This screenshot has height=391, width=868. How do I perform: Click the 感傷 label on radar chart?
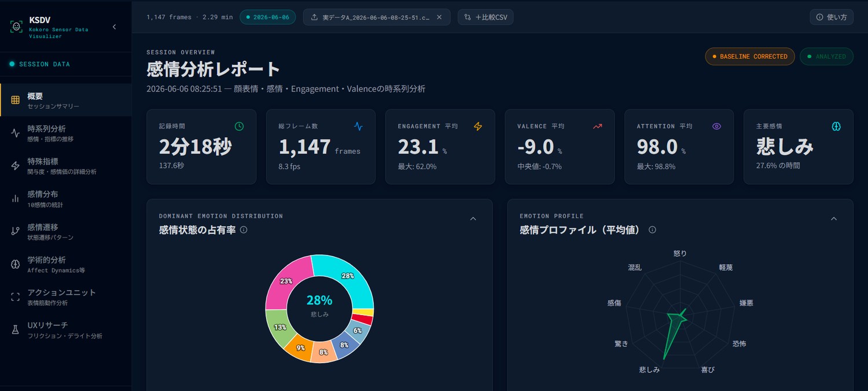tap(614, 303)
